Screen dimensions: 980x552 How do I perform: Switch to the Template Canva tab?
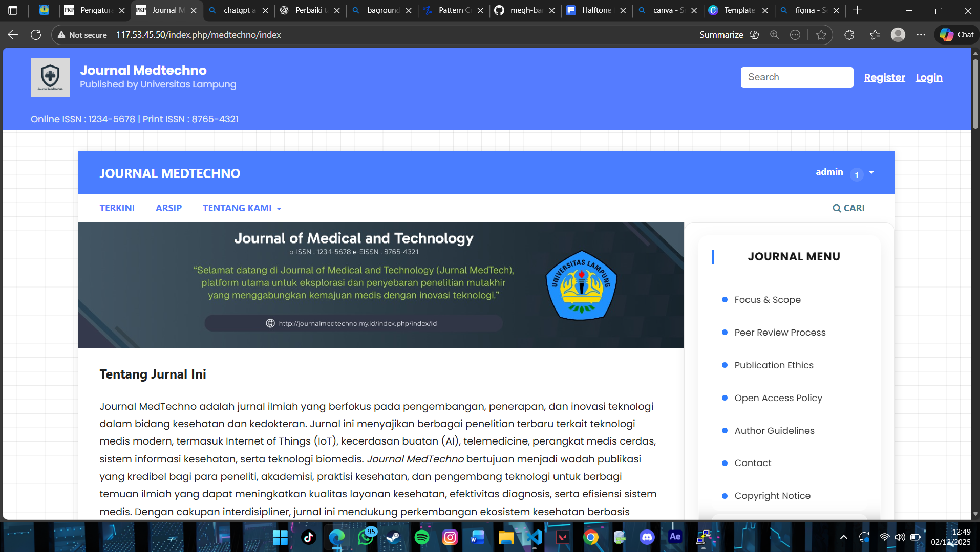[x=739, y=10]
